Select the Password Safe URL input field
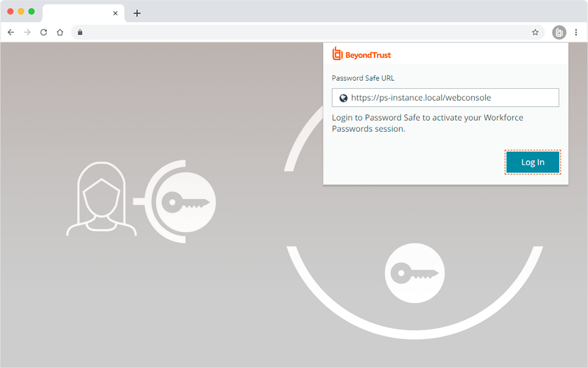The image size is (588, 368). (x=445, y=98)
